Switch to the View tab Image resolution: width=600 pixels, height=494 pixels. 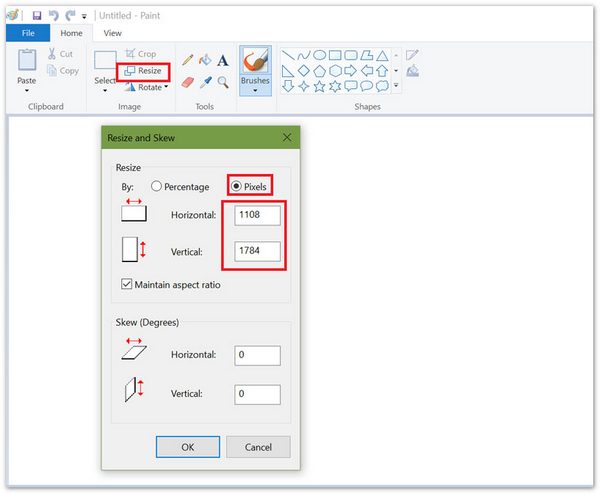(113, 33)
